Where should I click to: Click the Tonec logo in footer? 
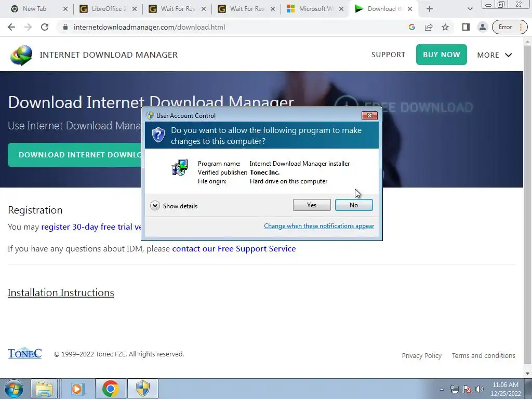tap(24, 353)
